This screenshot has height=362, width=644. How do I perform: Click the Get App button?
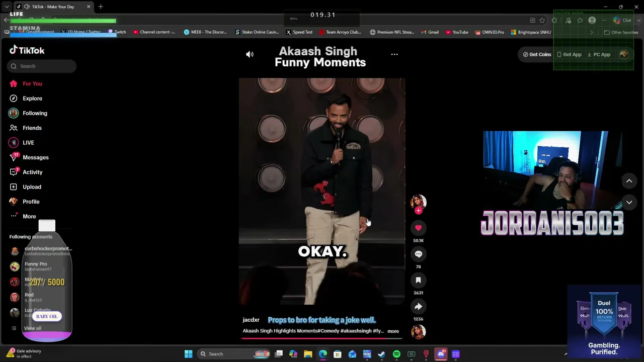(569, 54)
